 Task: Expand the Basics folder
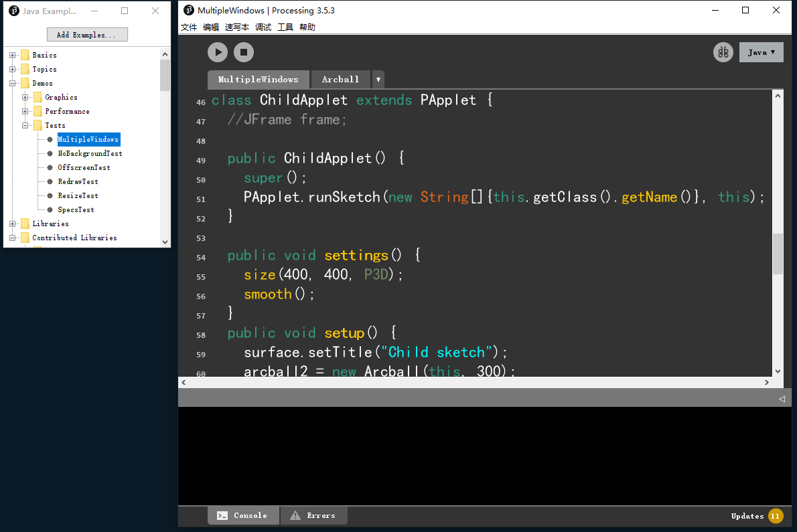point(13,55)
